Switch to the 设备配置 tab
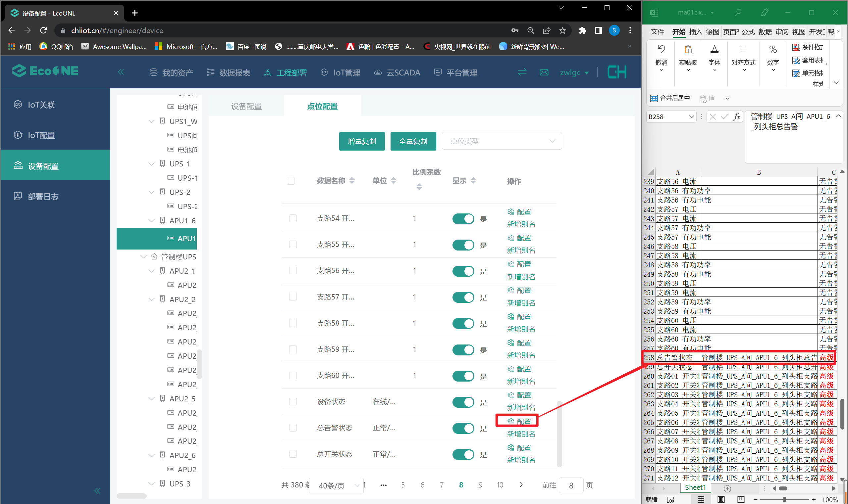Image resolution: width=848 pixels, height=504 pixels. (x=246, y=106)
